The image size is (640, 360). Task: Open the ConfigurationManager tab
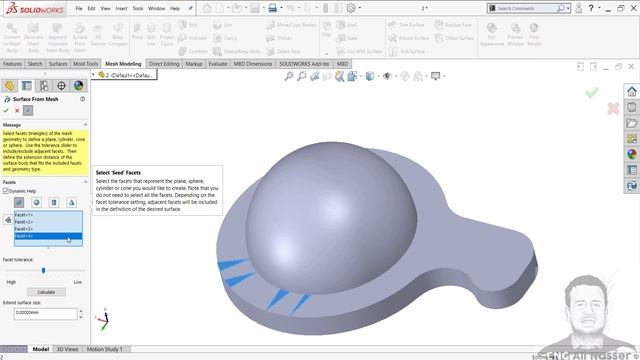pyautogui.click(x=44, y=85)
